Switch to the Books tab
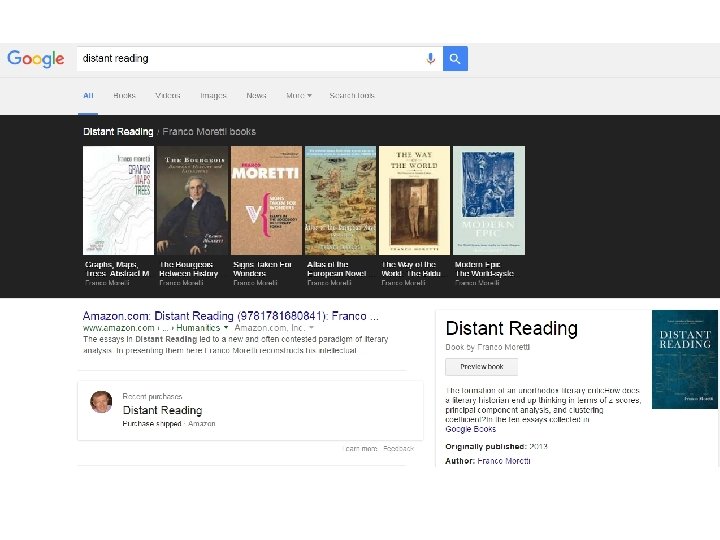 [124, 96]
